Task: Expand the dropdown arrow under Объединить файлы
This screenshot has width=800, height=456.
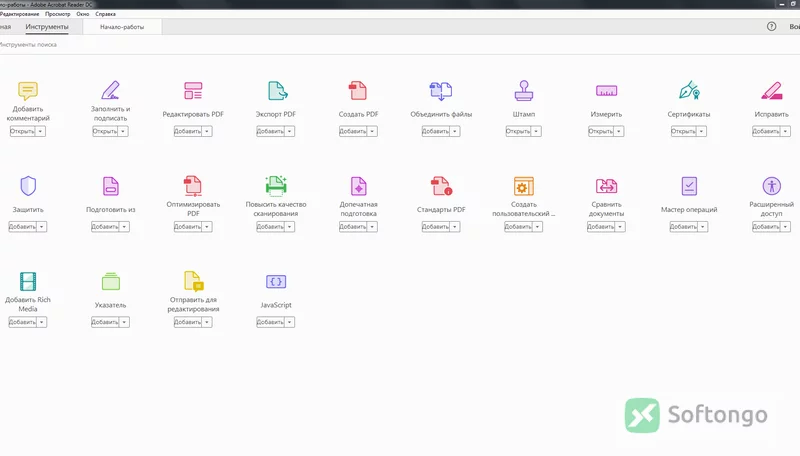Action: [455, 132]
